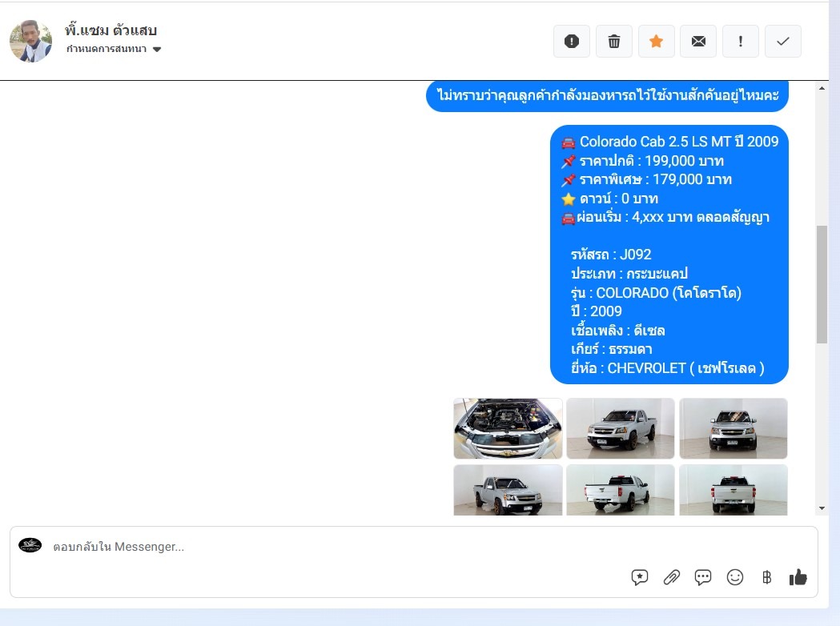Screen dimensions: 840x626
Task: Attach a file using the paperclip icon
Action: coord(671,577)
